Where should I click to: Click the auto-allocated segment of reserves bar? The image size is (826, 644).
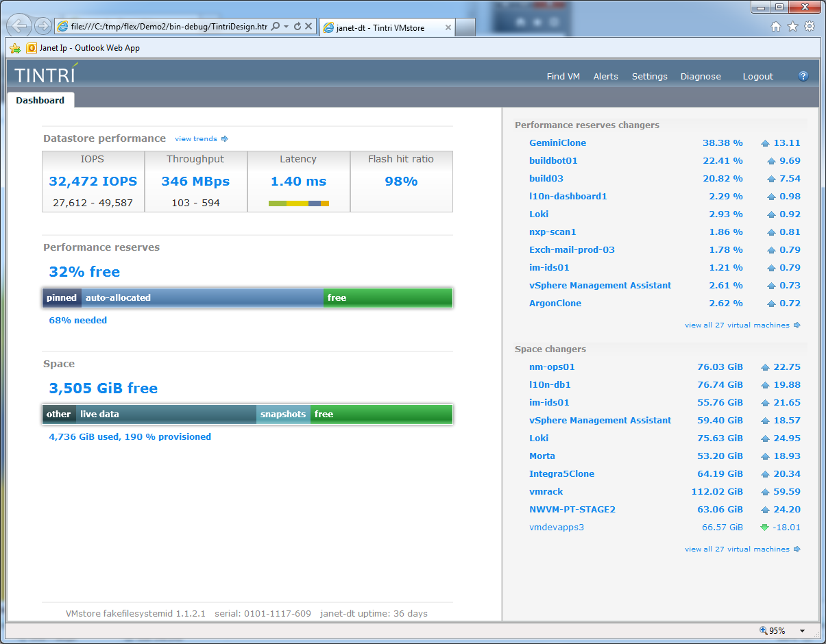click(x=203, y=298)
